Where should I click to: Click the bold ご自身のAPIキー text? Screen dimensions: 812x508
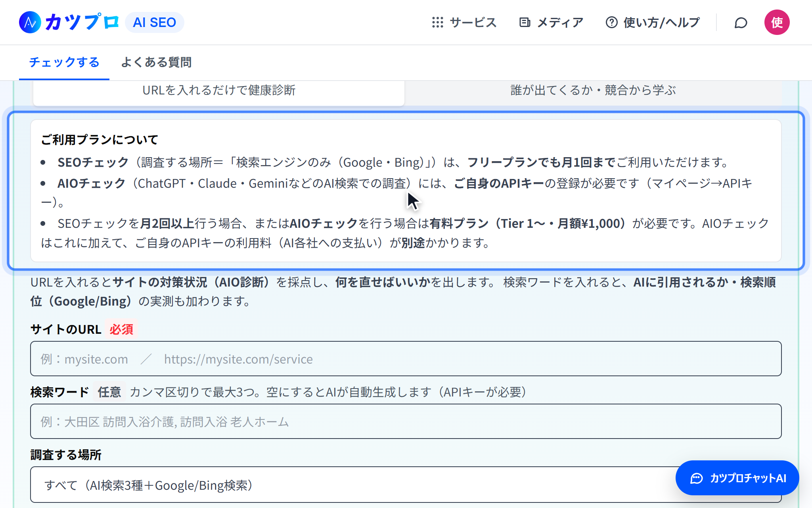click(x=499, y=183)
